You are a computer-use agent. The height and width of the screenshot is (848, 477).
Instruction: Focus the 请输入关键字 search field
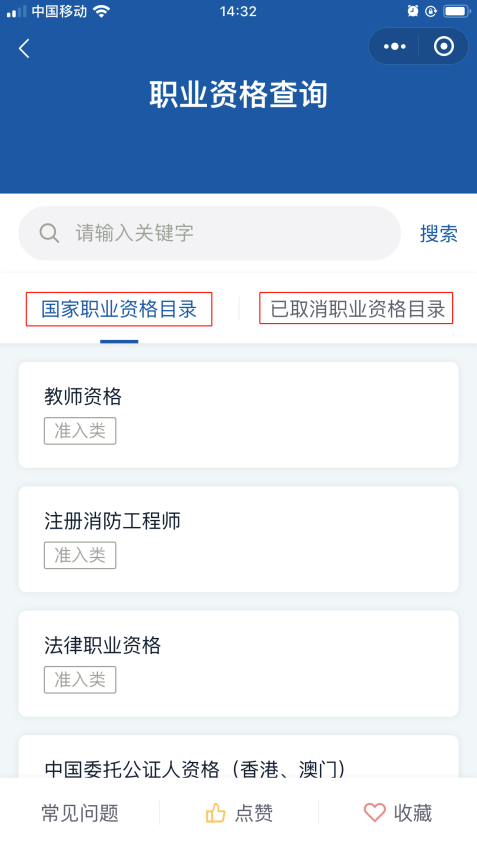(x=210, y=233)
